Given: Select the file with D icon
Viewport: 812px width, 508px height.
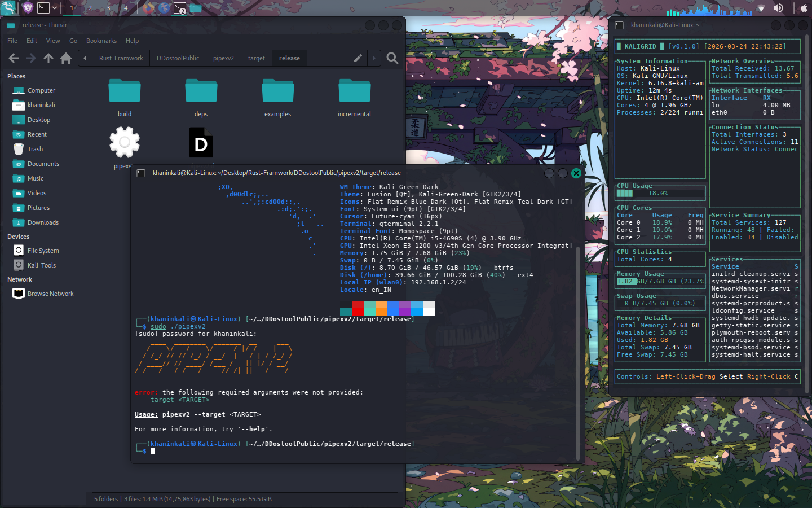Looking at the screenshot, I should (201, 143).
